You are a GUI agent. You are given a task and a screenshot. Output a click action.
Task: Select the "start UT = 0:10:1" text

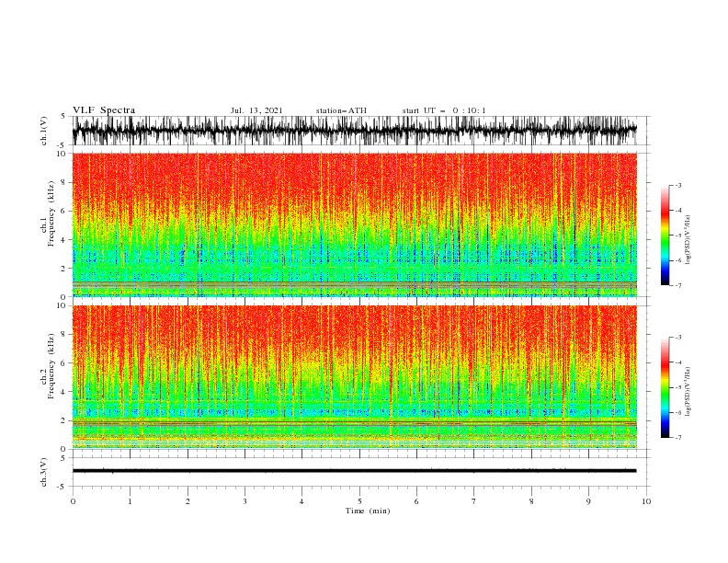pyautogui.click(x=444, y=110)
